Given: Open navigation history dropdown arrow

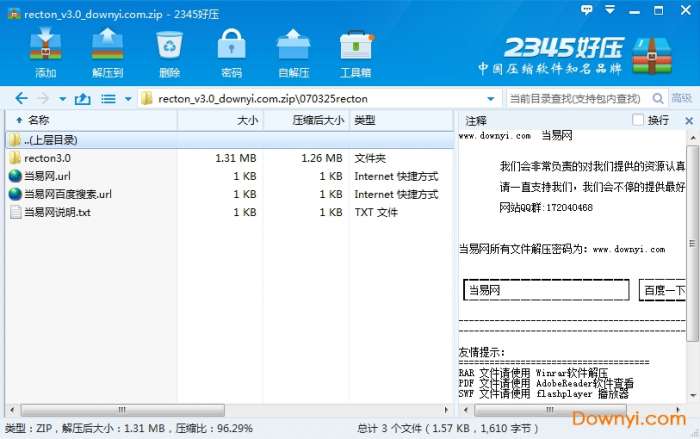Looking at the screenshot, I should click(x=62, y=99).
